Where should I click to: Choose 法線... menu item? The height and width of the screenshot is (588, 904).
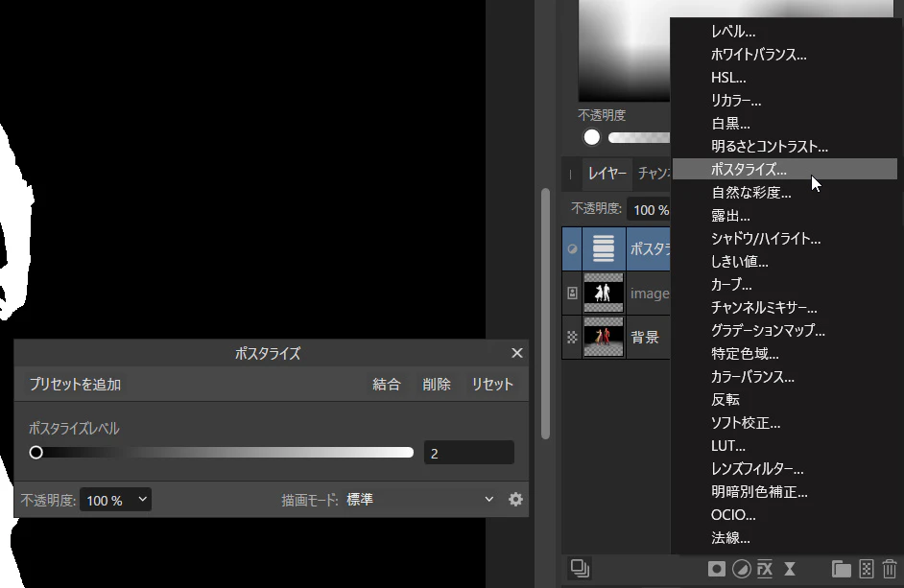click(x=785, y=538)
